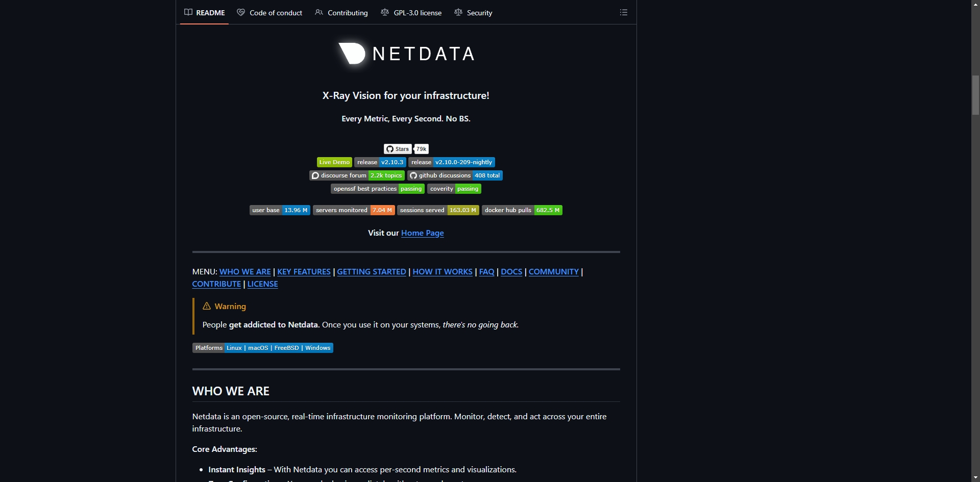Click the heart icon for Code of conduct

click(241, 12)
